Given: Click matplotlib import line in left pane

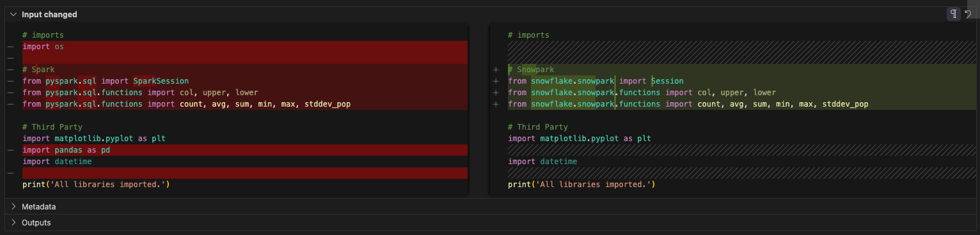Looking at the screenshot, I should point(94,139).
